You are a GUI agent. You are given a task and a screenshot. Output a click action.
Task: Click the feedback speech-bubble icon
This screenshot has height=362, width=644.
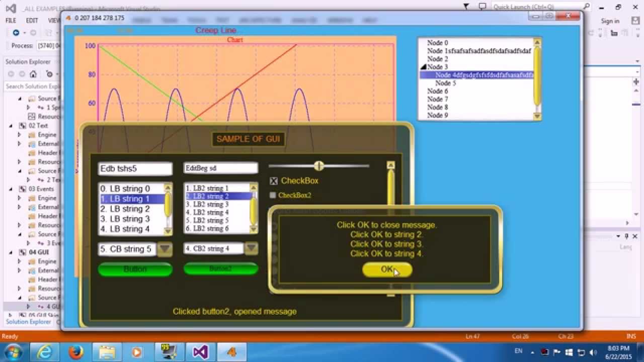coord(482,7)
